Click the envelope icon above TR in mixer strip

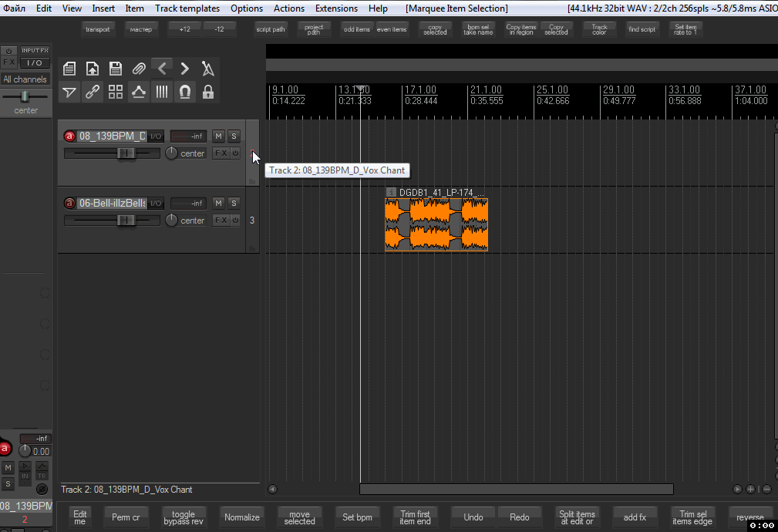(42, 466)
